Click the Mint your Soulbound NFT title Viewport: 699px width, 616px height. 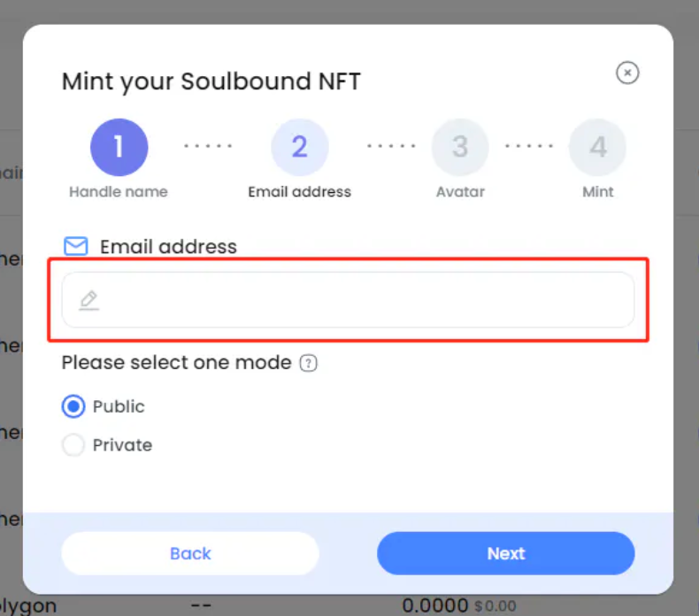(x=211, y=81)
